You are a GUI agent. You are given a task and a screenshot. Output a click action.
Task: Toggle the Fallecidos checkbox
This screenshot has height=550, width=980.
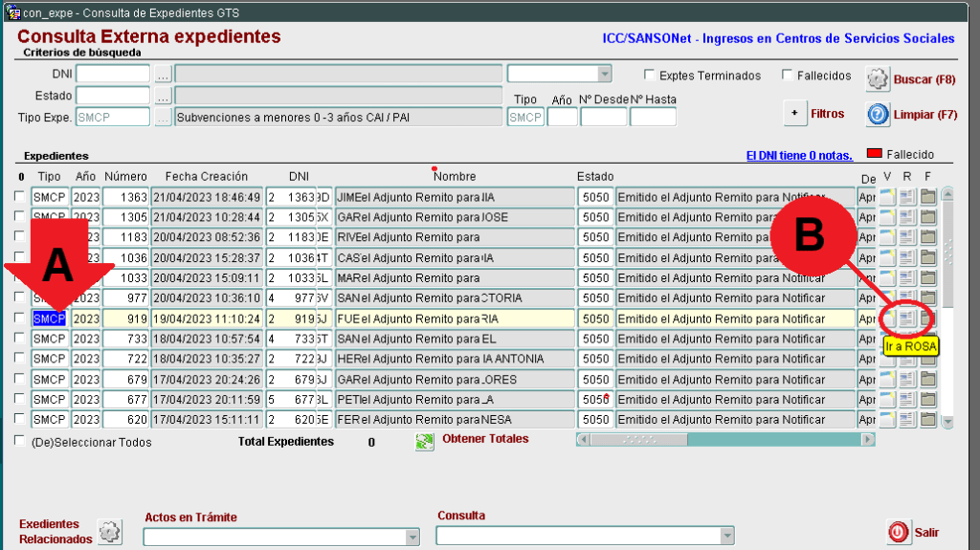click(788, 76)
